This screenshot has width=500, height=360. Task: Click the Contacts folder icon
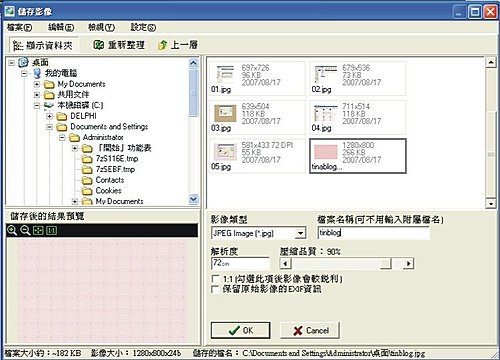[x=87, y=180]
